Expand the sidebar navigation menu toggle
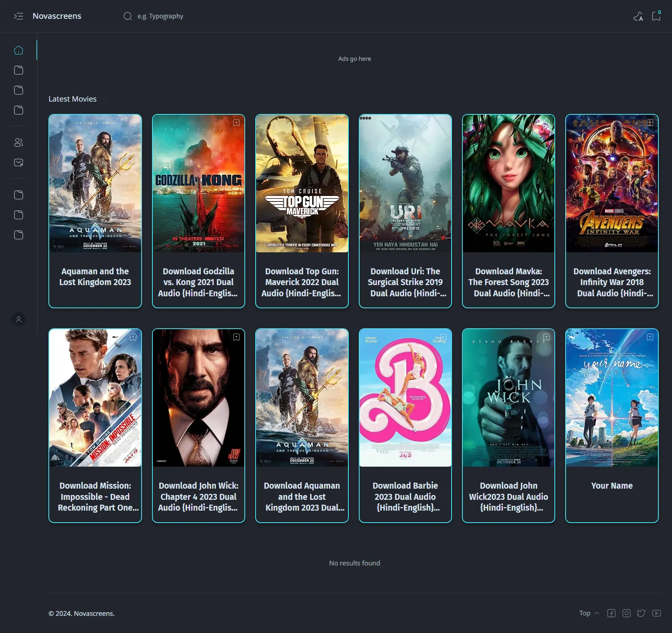This screenshot has width=672, height=633. [x=18, y=16]
